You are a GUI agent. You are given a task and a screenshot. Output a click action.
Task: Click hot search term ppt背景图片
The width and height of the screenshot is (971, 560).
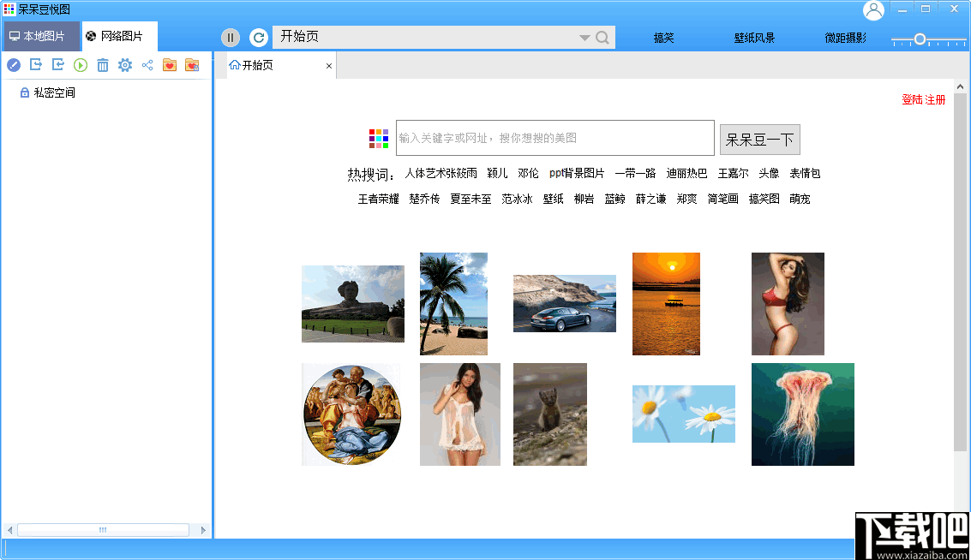point(577,173)
